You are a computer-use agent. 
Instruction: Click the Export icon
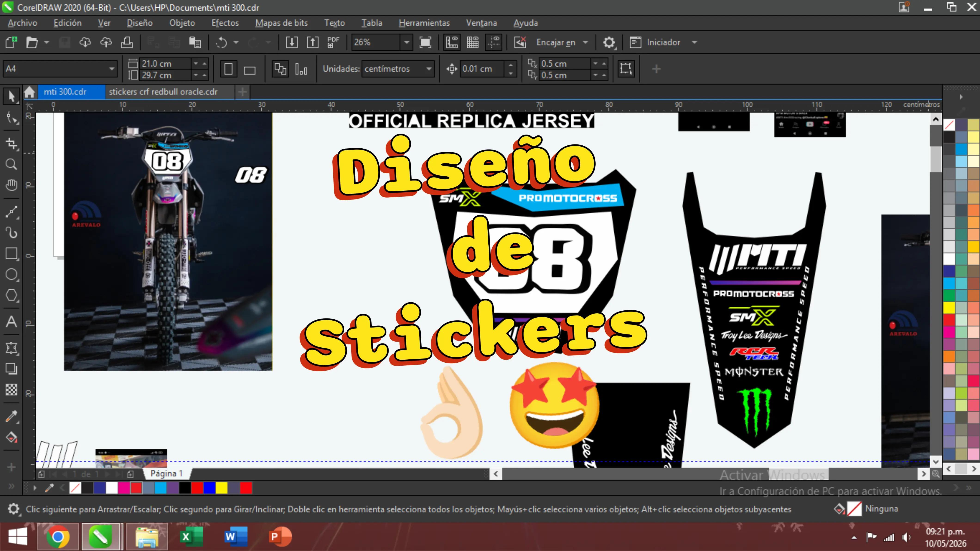(312, 42)
